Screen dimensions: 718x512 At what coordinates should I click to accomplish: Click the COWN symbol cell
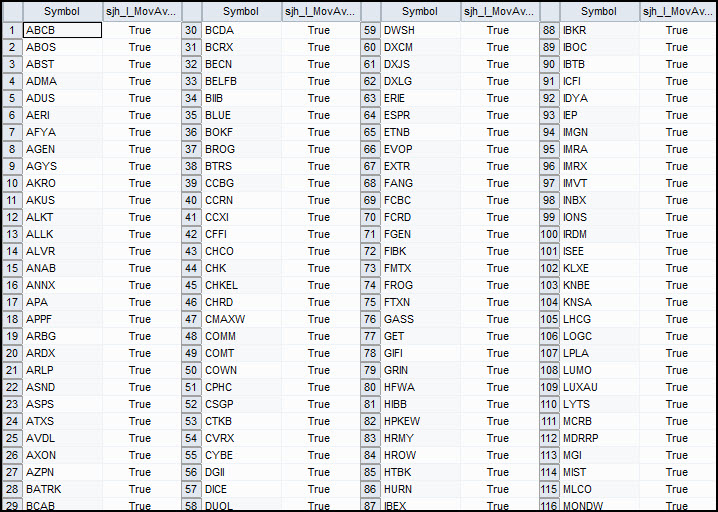tap(241, 370)
